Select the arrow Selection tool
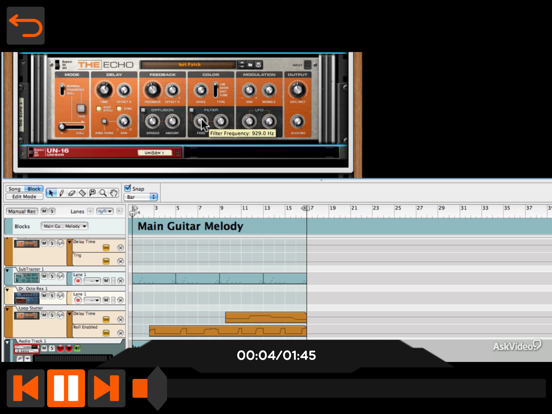This screenshot has width=552, height=414. click(x=51, y=193)
